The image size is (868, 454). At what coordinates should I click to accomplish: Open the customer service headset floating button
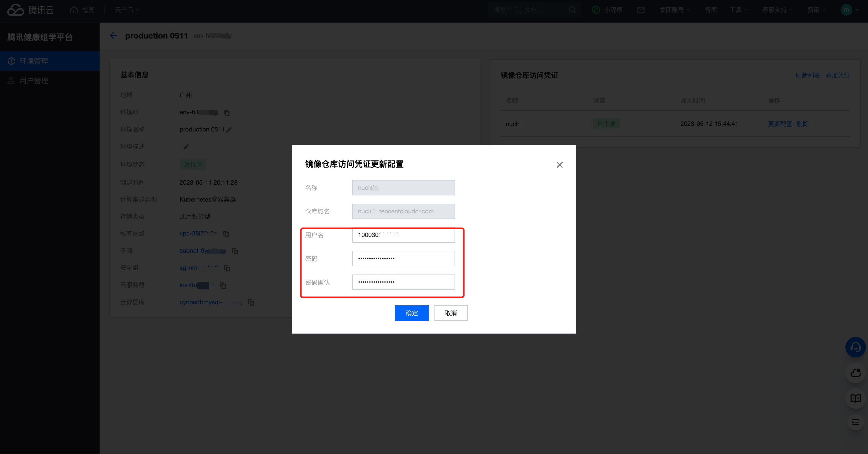pyautogui.click(x=855, y=347)
